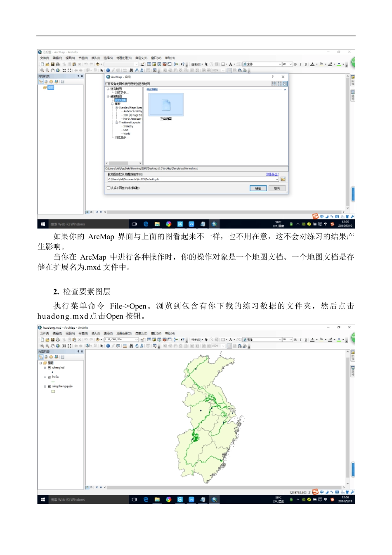The width and height of the screenshot is (392, 555).
Task: Toggle Bold in the upper ArcMap draw toolbar
Action: tap(295, 64)
